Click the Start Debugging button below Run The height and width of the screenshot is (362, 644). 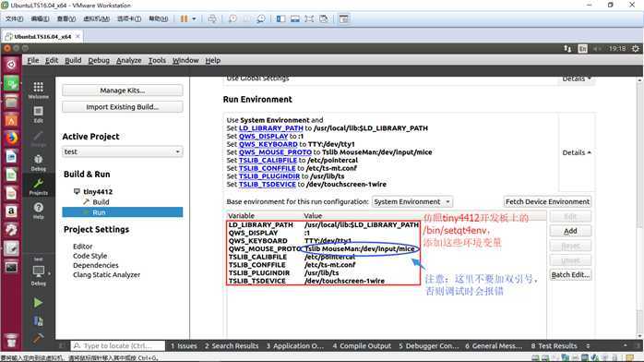pyautogui.click(x=38, y=321)
